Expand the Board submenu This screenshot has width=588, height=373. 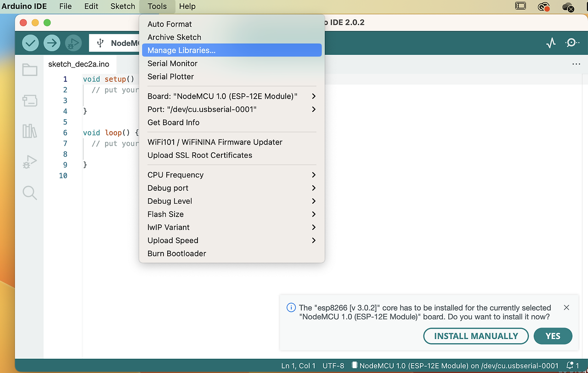point(314,96)
